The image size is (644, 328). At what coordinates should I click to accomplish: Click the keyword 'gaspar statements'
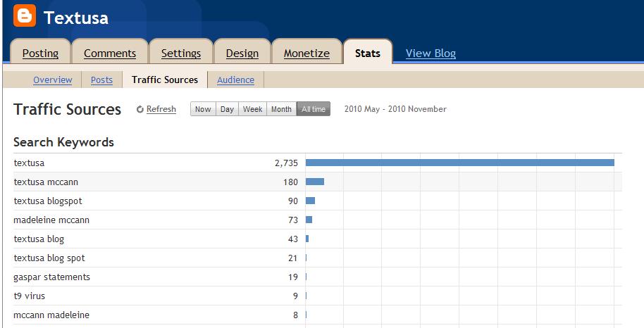51,277
